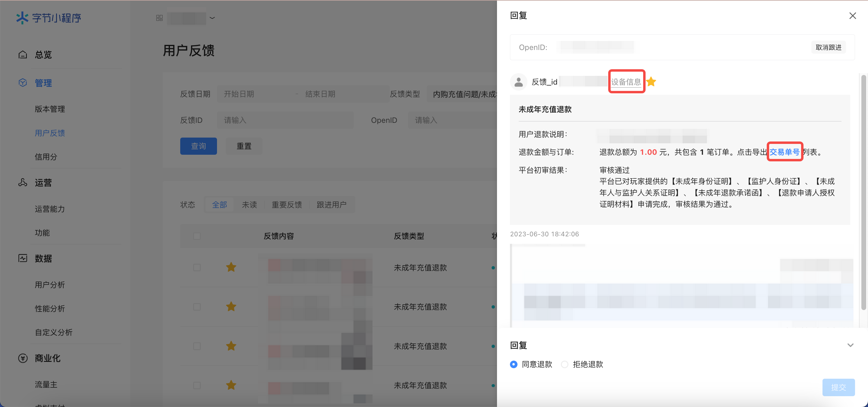This screenshot has height=407, width=868.
Task: Focus the OpenID search input field
Action: click(452, 120)
